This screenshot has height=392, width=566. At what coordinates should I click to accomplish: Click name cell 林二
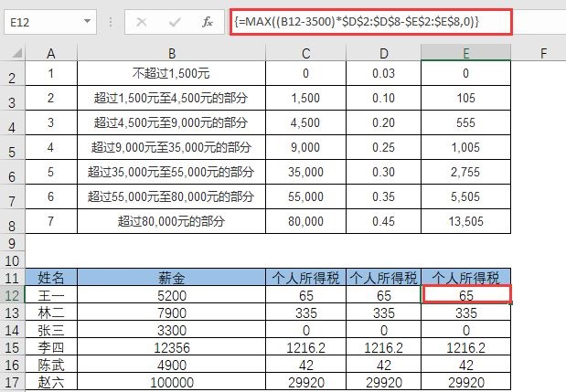[x=51, y=313]
